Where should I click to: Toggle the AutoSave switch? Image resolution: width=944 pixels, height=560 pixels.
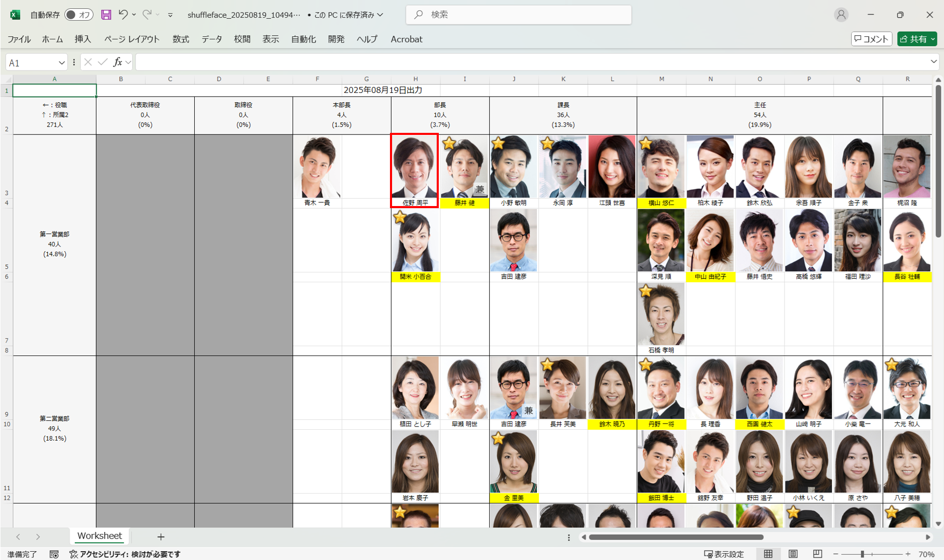78,15
